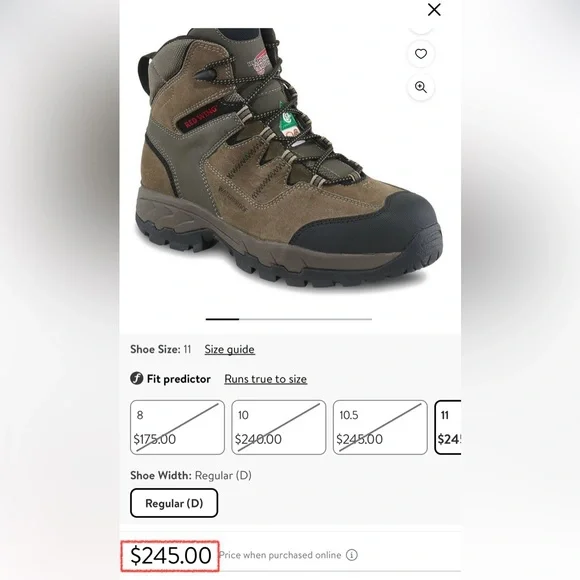Zoom the boot image with magnifier icon

pos(421,87)
